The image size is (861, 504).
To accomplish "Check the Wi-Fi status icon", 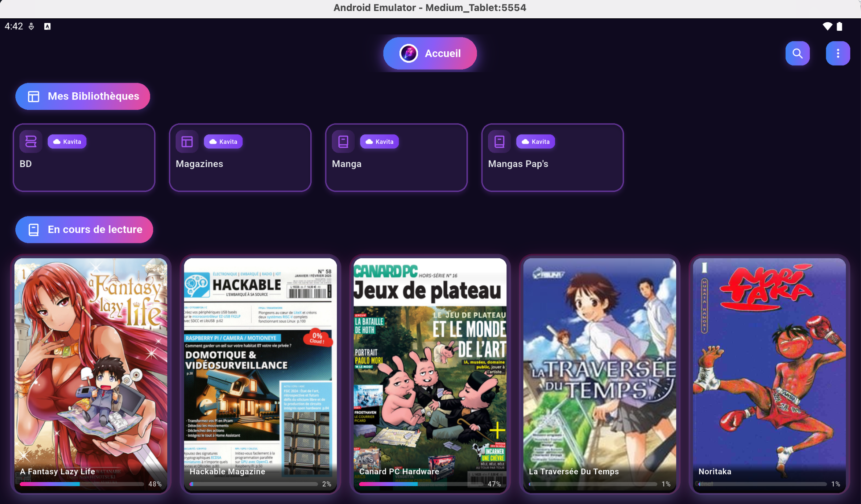I will tap(827, 26).
